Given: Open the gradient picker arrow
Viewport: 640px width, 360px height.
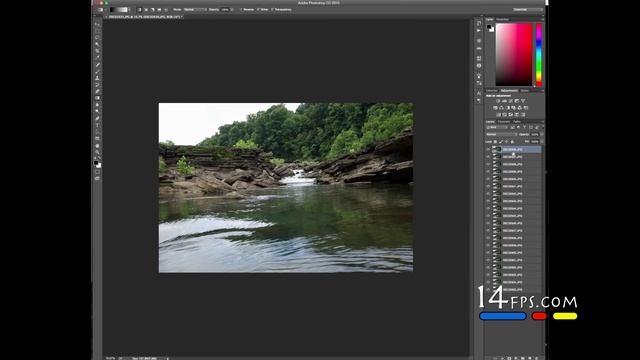Looking at the screenshot, I should pos(130,9).
